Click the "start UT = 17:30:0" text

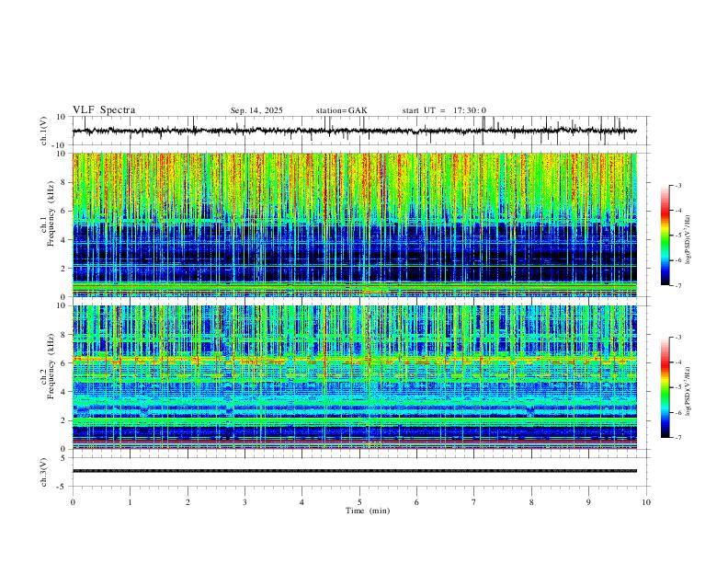444,110
